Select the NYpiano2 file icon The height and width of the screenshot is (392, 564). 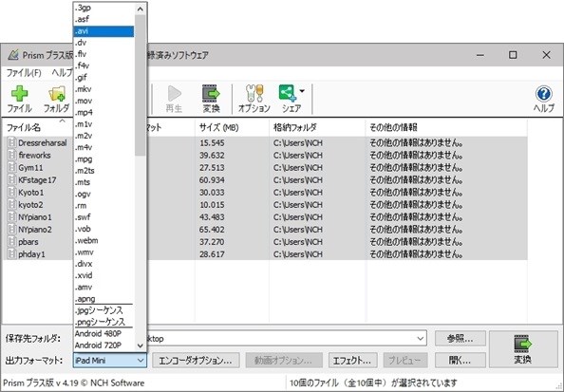pos(12,230)
